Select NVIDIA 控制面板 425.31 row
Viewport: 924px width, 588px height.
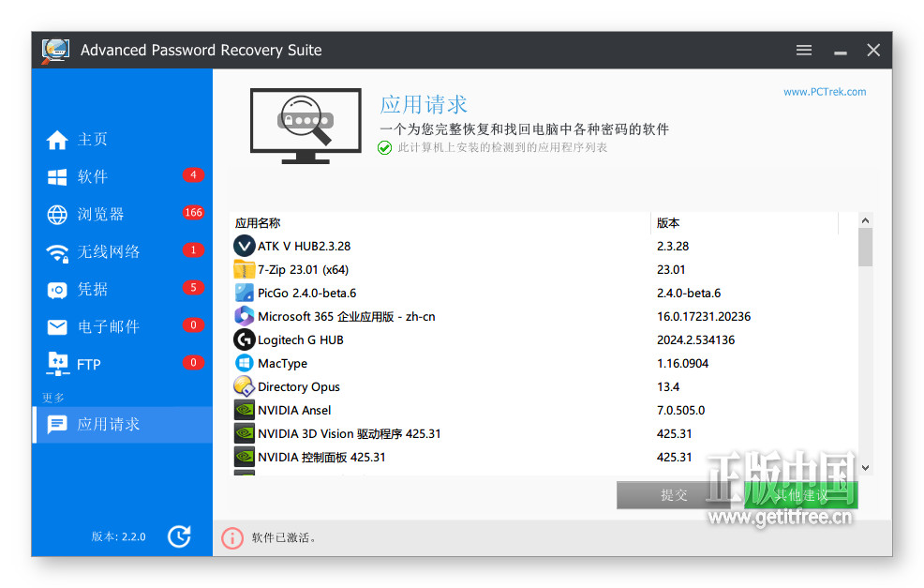(x=544, y=457)
